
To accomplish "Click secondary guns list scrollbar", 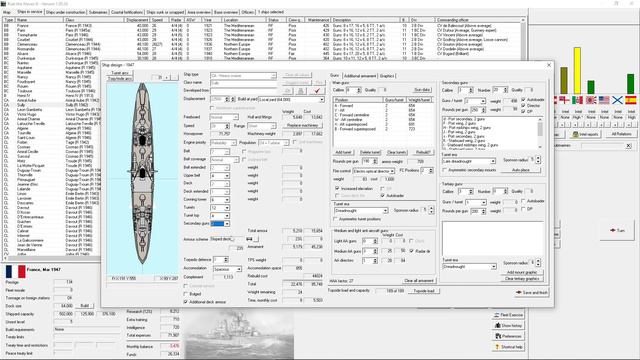I will point(540,133).
